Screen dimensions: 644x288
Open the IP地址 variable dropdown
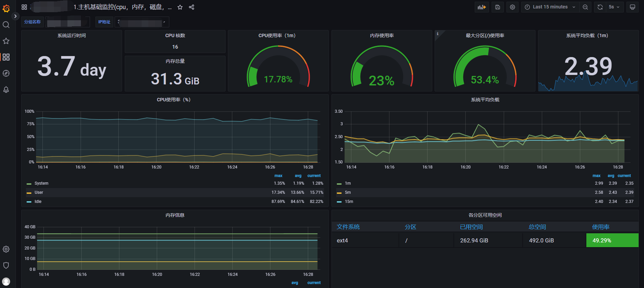(142, 22)
